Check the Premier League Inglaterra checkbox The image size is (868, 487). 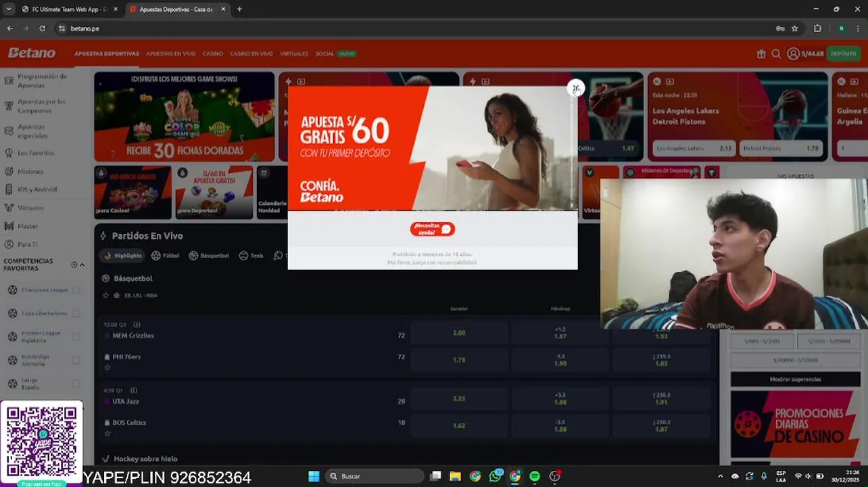(76, 337)
